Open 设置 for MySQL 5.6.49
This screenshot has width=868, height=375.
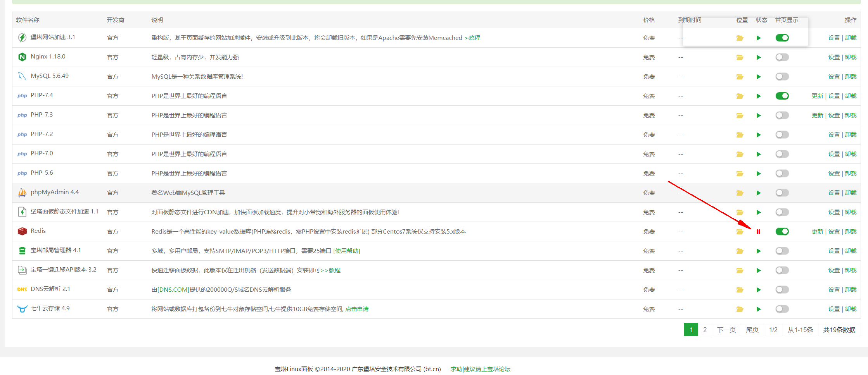tap(834, 77)
